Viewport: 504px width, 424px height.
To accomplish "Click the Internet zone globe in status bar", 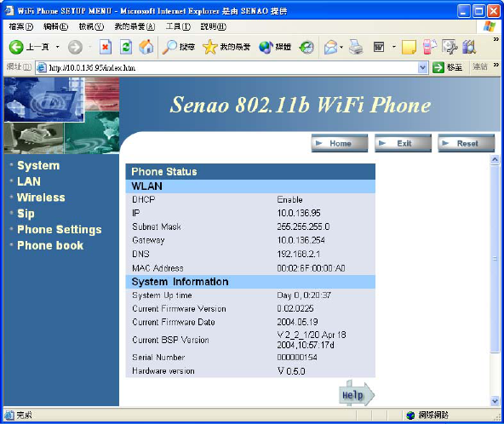I will coord(410,415).
